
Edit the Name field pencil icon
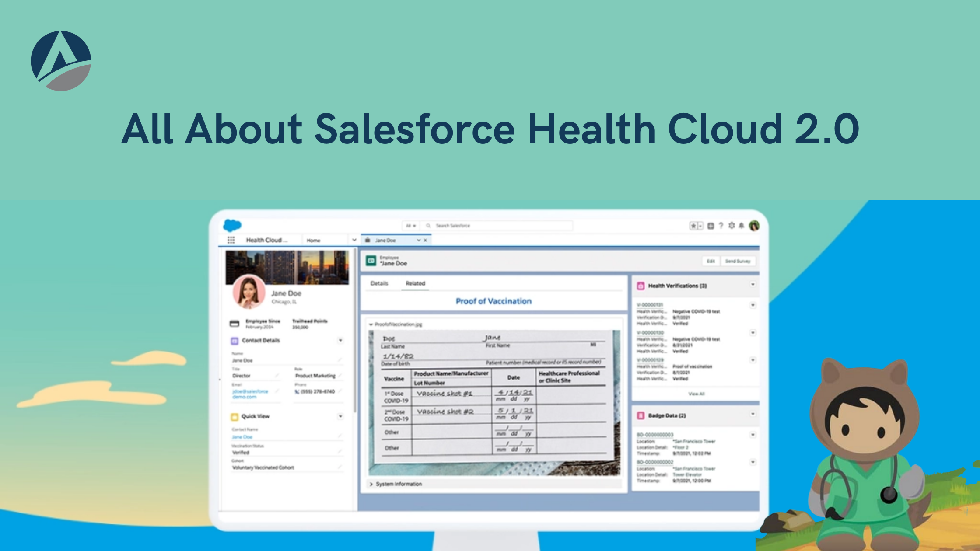tap(339, 360)
